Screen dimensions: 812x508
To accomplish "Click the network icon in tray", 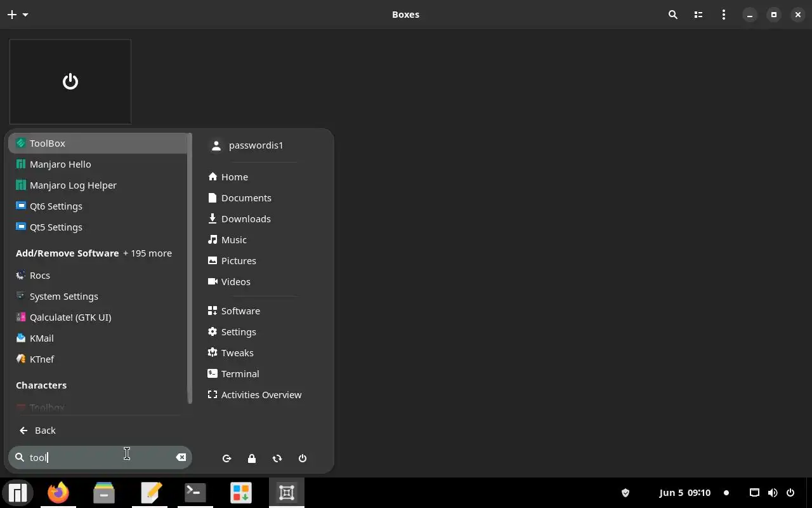I will coord(754,493).
